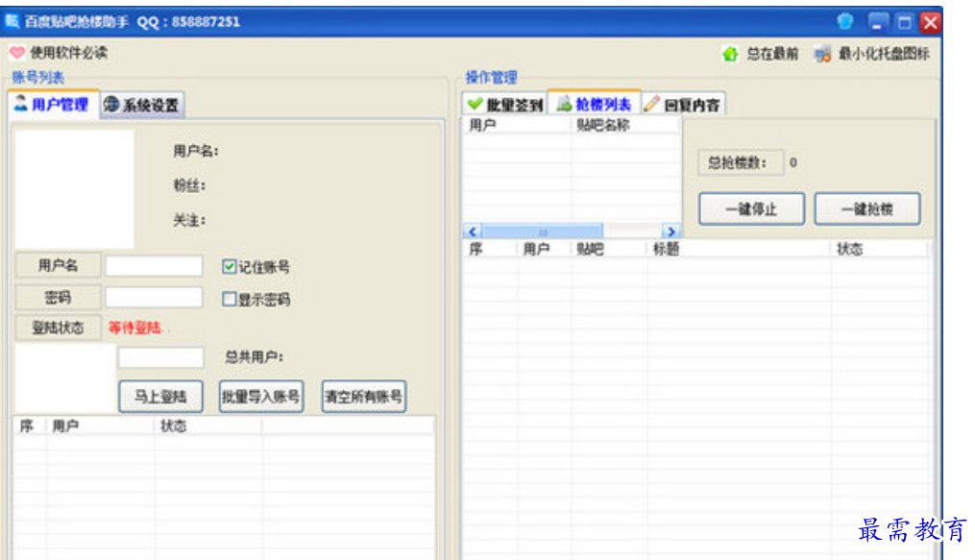
Task: Click the app logo in title bar
Action: pos(12,21)
